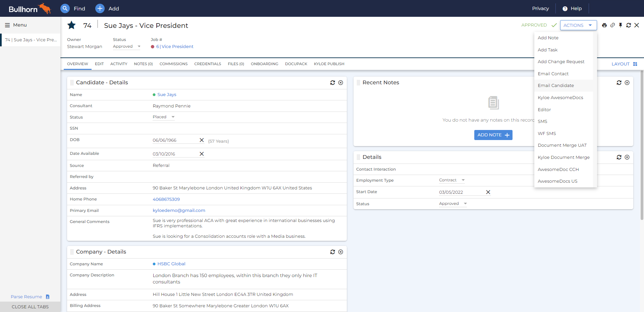Open the Kyloe Publish tab
This screenshot has width=644, height=312.
329,64
